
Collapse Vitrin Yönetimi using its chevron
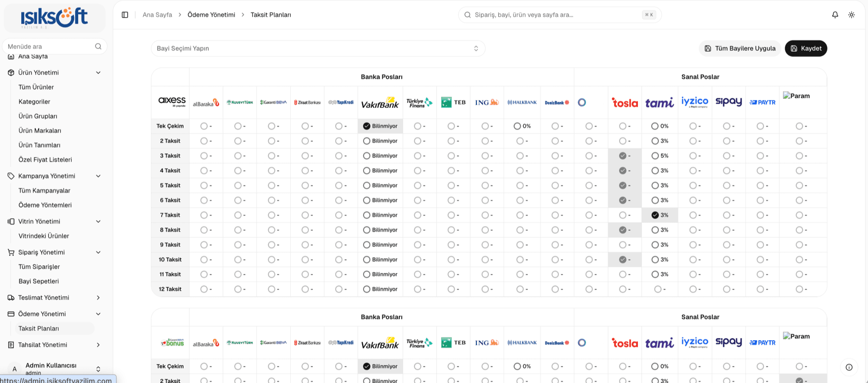tap(98, 222)
